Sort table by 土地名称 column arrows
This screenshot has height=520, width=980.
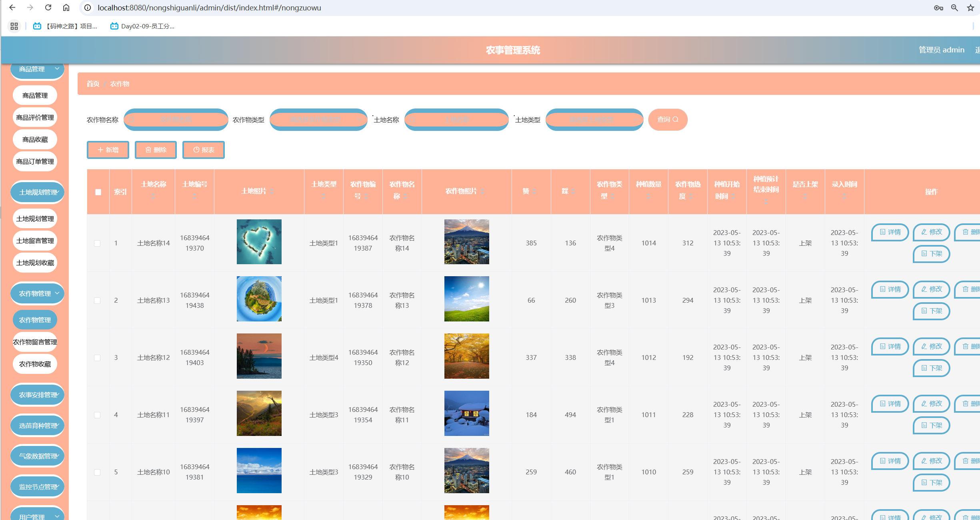[153, 196]
